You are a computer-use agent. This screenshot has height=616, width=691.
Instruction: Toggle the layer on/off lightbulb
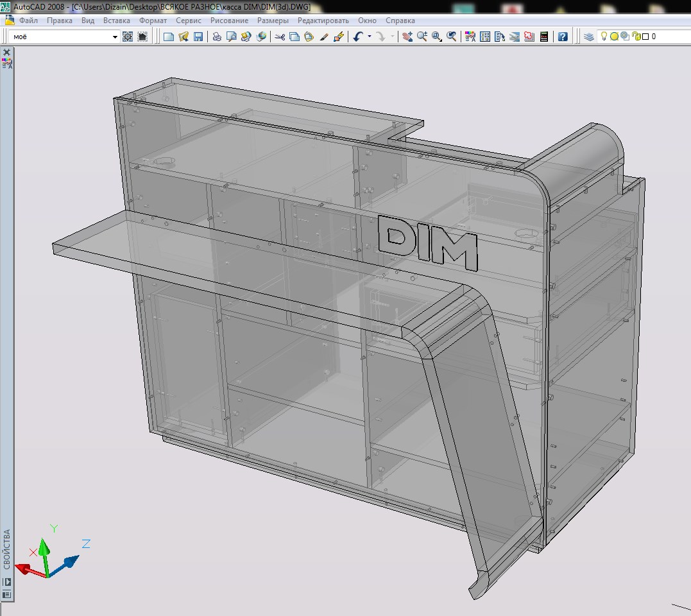click(604, 36)
